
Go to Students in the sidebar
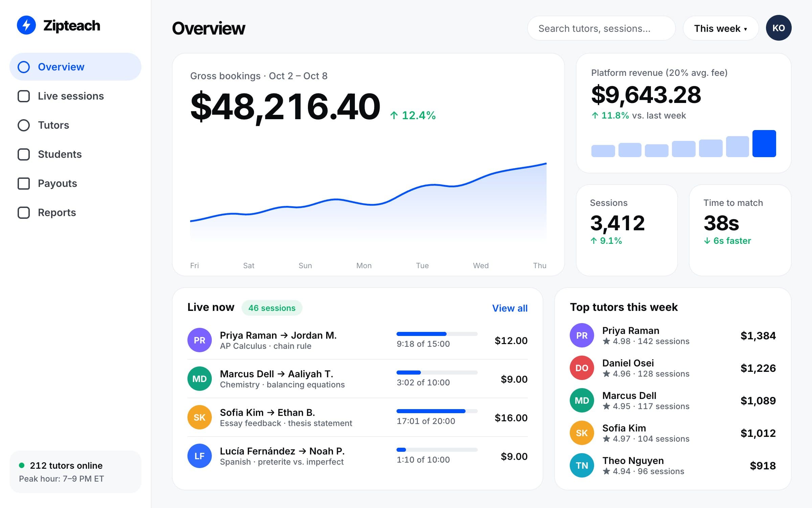75,154
